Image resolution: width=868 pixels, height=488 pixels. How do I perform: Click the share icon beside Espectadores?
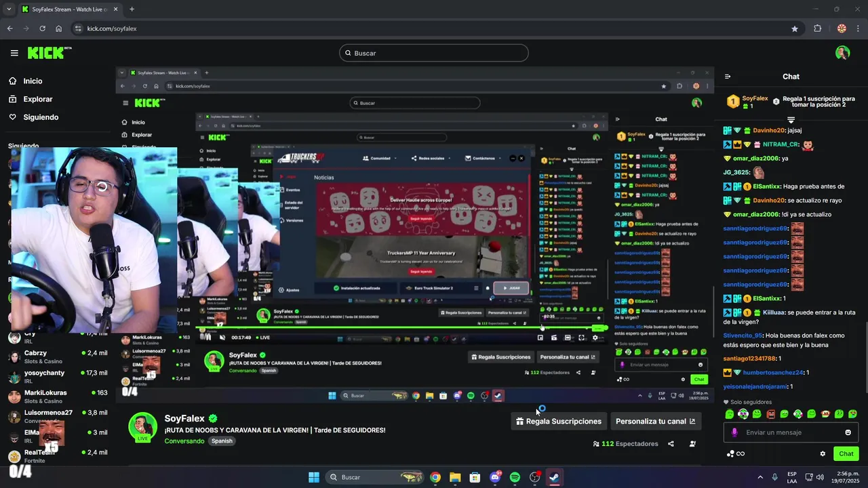[x=671, y=444]
